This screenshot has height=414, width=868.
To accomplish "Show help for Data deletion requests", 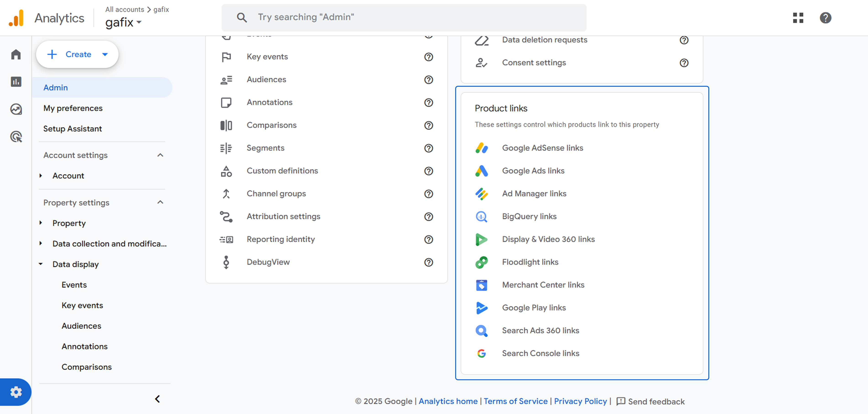I will click(684, 40).
